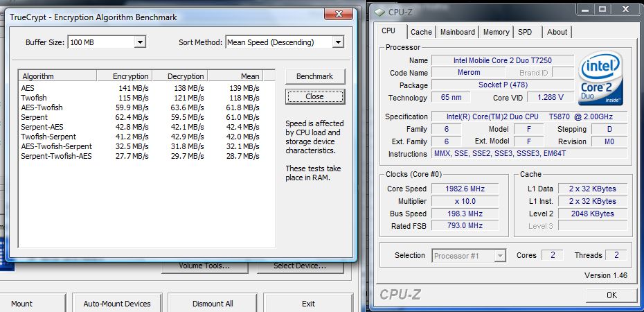
Task: Click the Specification field in CPU-Z
Action: pos(530,116)
